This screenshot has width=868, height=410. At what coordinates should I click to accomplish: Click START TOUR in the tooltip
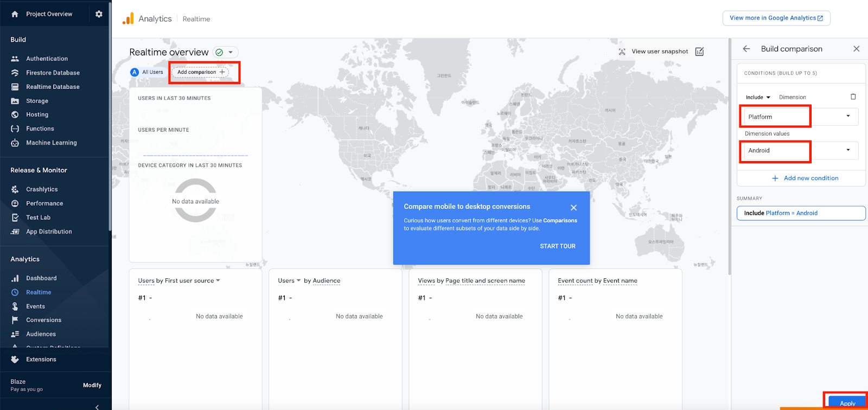(557, 246)
